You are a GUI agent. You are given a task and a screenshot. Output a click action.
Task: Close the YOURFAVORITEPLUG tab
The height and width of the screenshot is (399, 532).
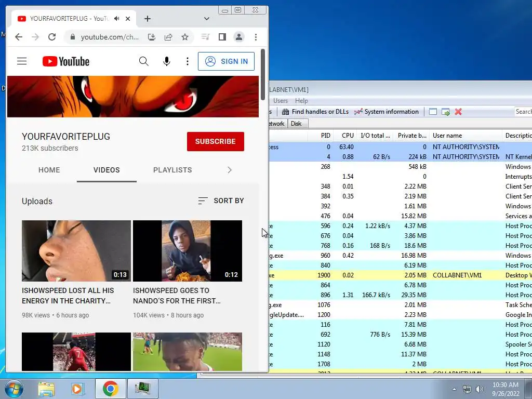point(128,19)
